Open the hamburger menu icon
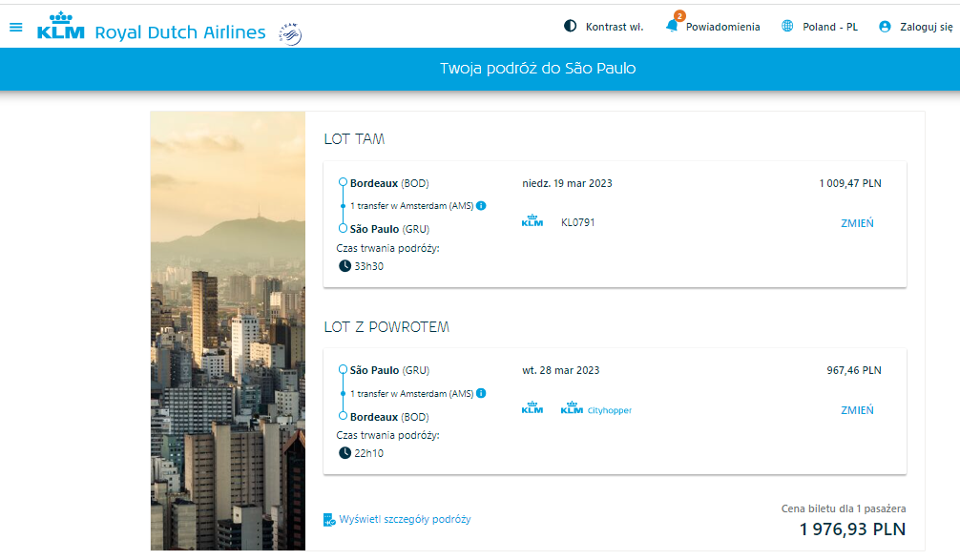The width and height of the screenshot is (960, 560). [x=16, y=27]
